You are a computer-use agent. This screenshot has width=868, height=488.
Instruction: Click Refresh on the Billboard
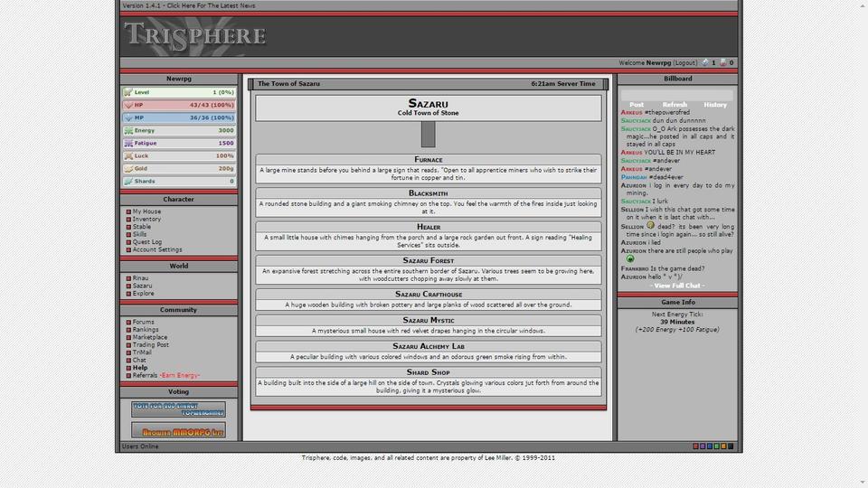tap(675, 105)
